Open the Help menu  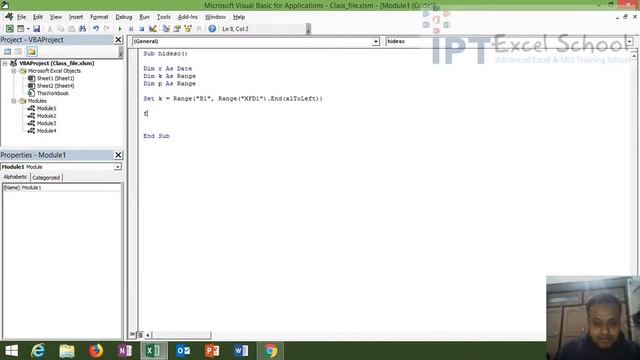point(239,17)
